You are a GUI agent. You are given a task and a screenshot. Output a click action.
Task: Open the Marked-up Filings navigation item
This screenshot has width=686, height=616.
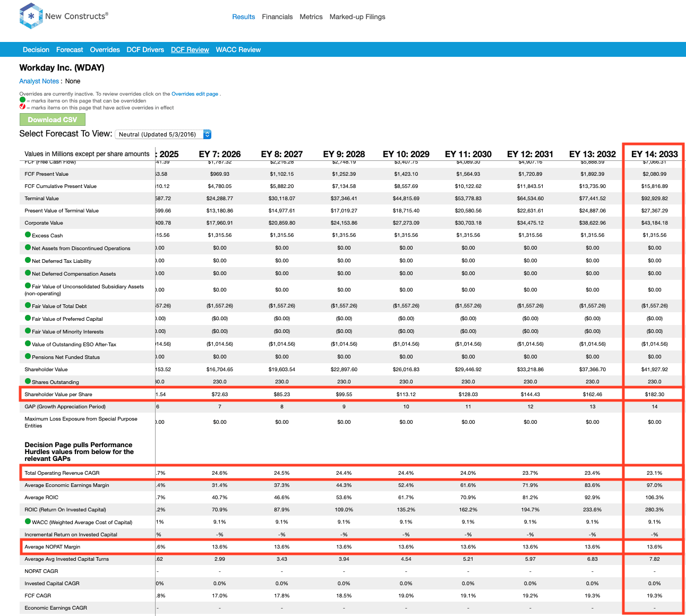coord(357,17)
